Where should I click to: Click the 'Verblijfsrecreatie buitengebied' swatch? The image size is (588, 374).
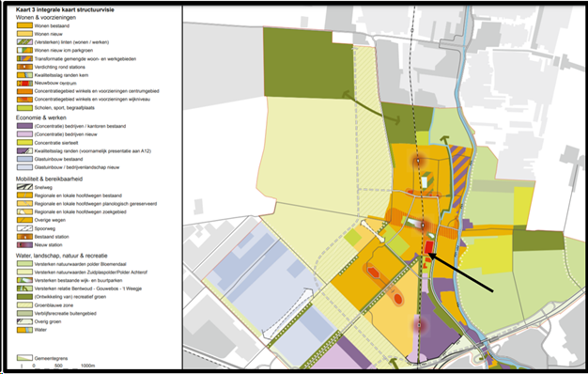point(24,314)
